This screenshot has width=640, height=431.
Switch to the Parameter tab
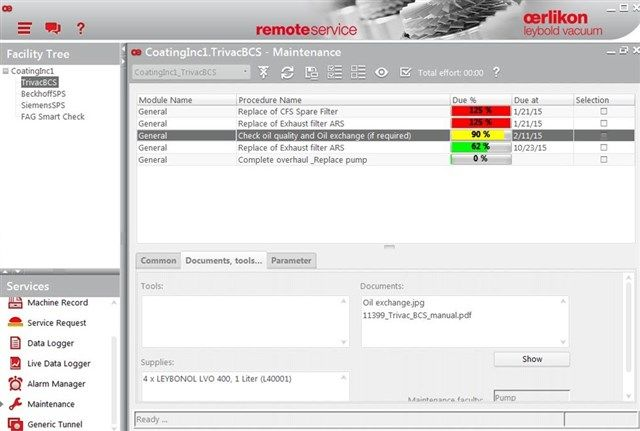[291, 260]
